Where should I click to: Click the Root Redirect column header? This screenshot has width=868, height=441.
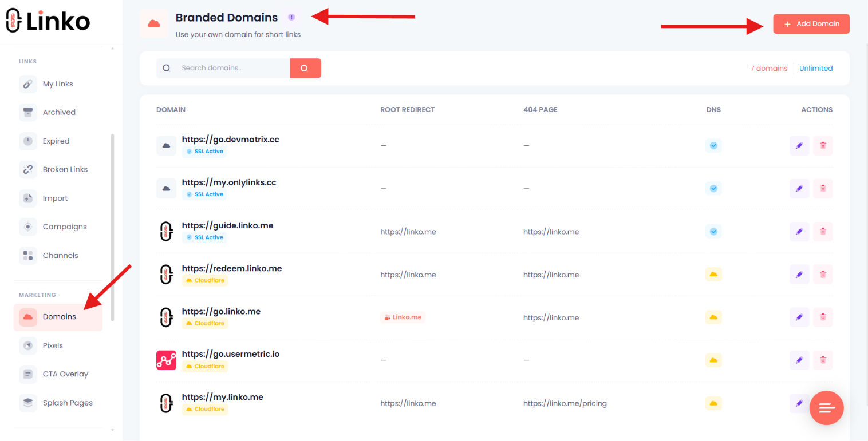(x=408, y=110)
